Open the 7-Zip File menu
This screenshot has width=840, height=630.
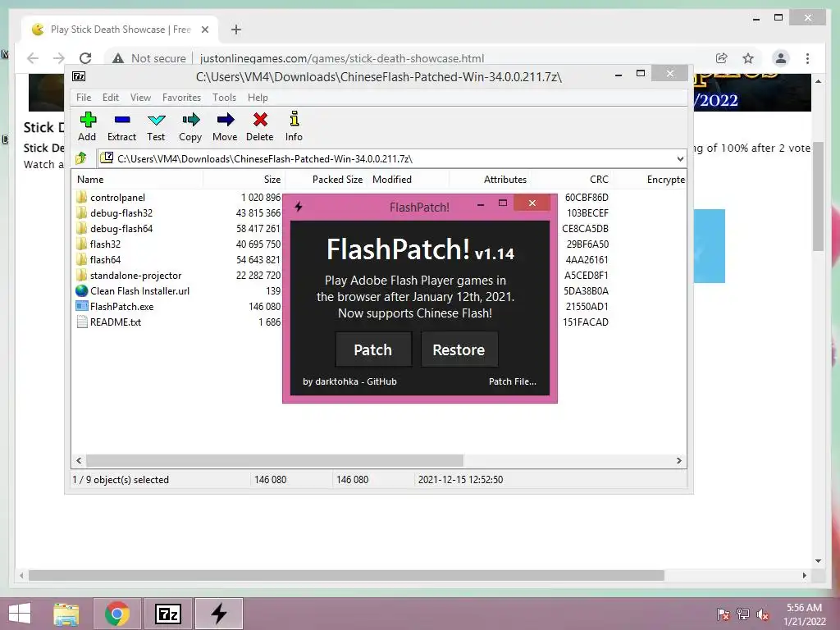(x=84, y=98)
